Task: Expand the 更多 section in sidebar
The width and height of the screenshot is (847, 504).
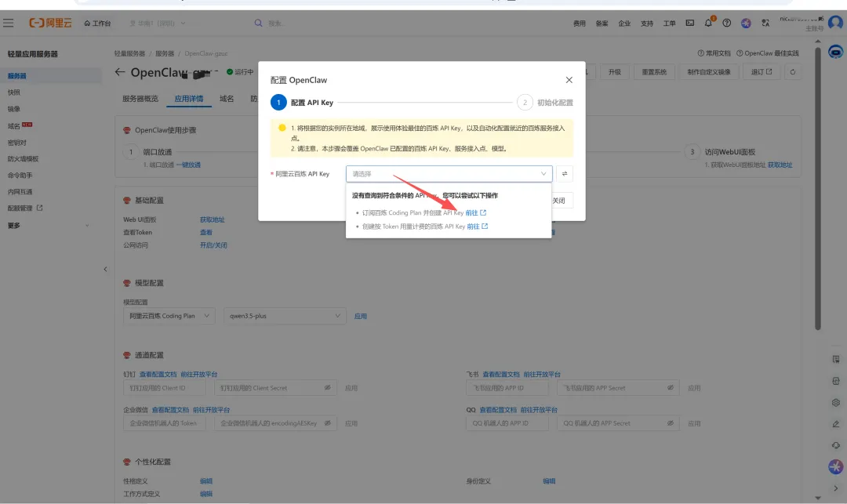Action: pyautogui.click(x=49, y=226)
